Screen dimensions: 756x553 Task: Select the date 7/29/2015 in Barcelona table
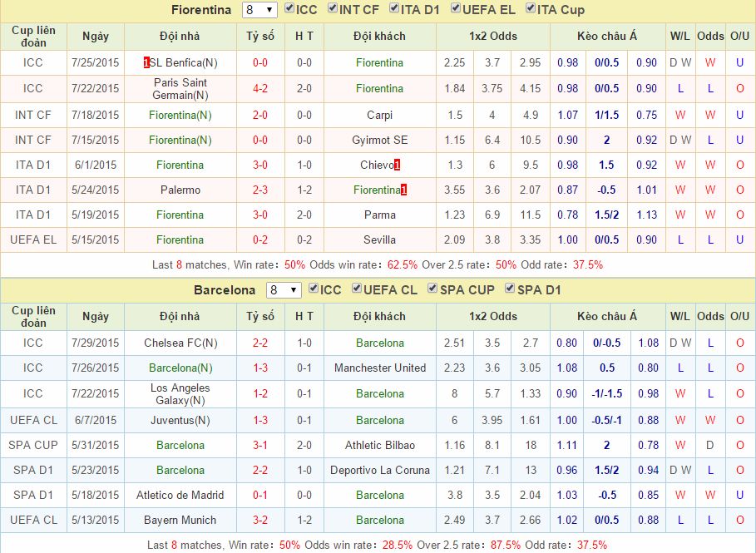(96, 343)
